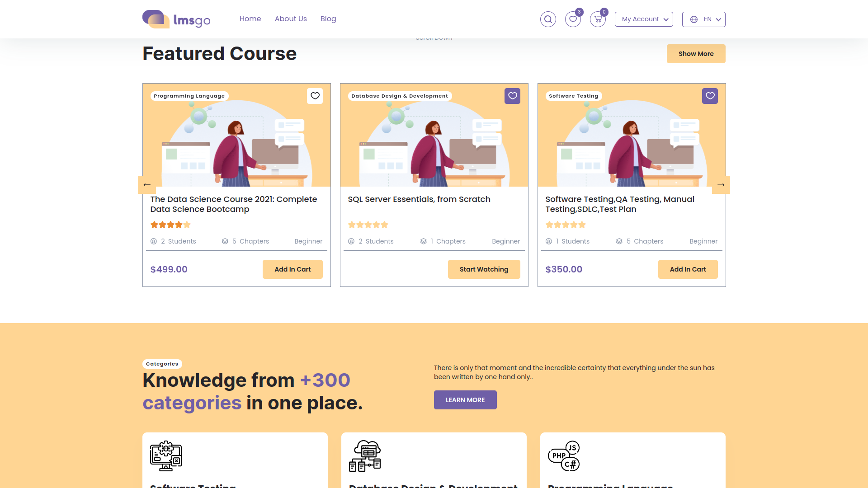
Task: Open the About Us menu item
Action: tap(291, 19)
